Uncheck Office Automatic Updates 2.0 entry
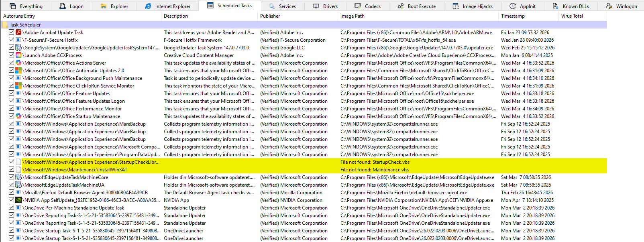This screenshot has height=242, width=644. (11, 70)
